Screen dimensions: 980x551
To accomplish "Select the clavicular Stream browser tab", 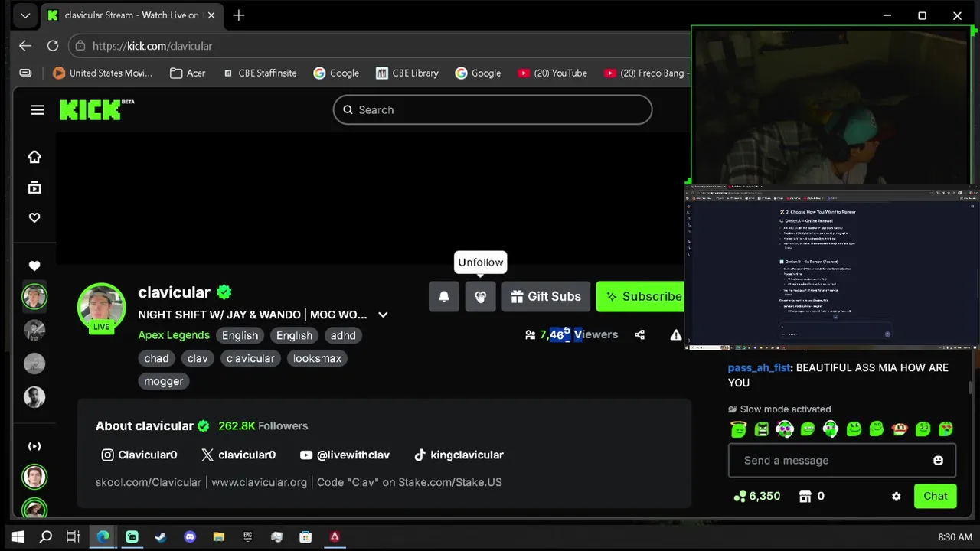I will click(x=132, y=15).
